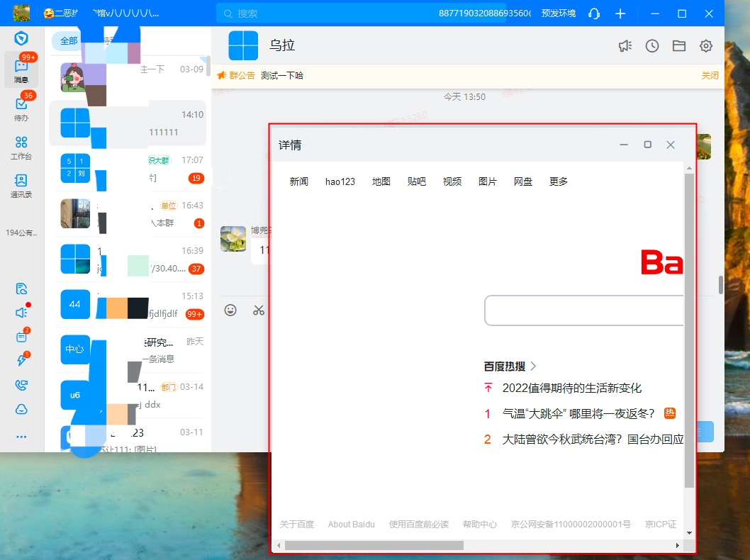Open the 消息 messages panel in sidebar
Viewport: 750px width, 560px height.
point(21,69)
